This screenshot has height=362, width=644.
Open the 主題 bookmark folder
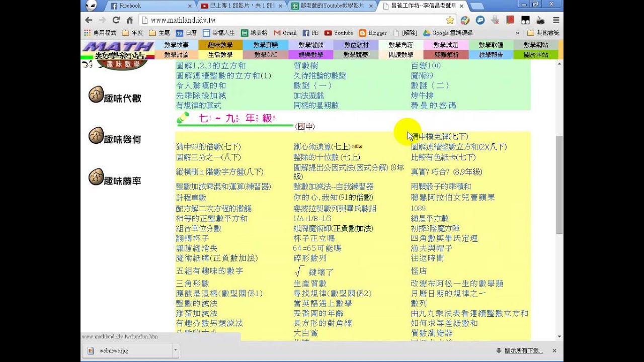pyautogui.click(x=159, y=33)
